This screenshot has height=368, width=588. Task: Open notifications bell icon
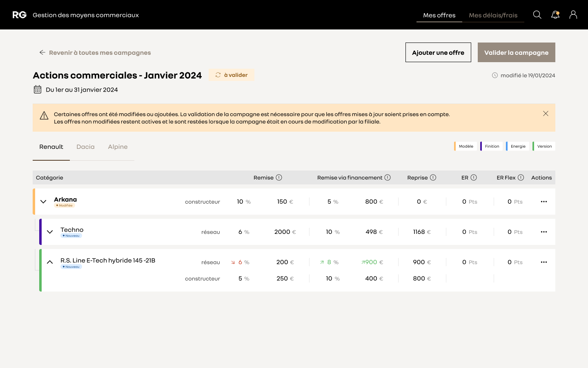555,15
